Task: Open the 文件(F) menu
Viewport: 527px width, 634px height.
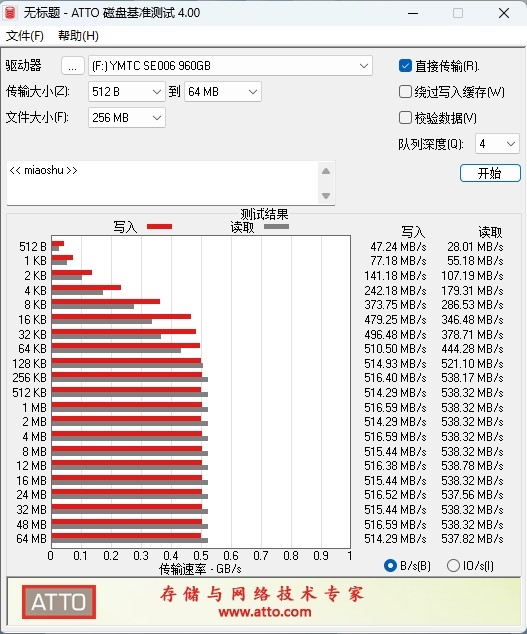Action: (x=25, y=36)
